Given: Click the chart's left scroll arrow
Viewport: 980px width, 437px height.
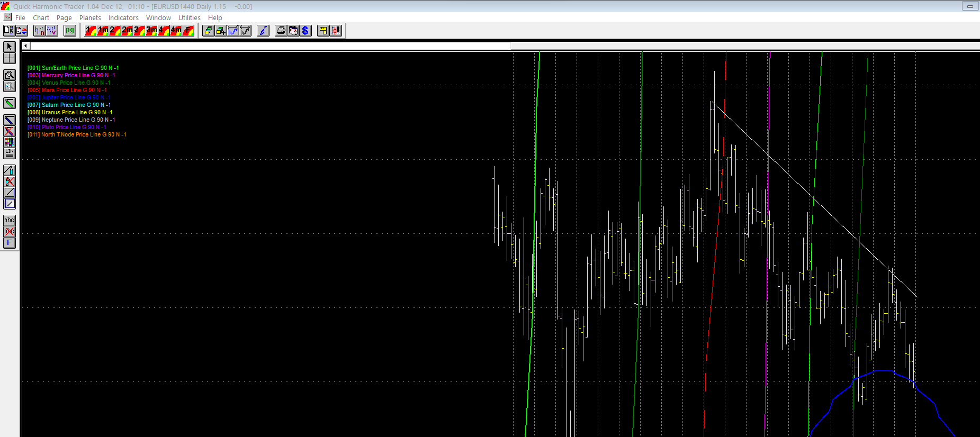Looking at the screenshot, I should pos(25,46).
